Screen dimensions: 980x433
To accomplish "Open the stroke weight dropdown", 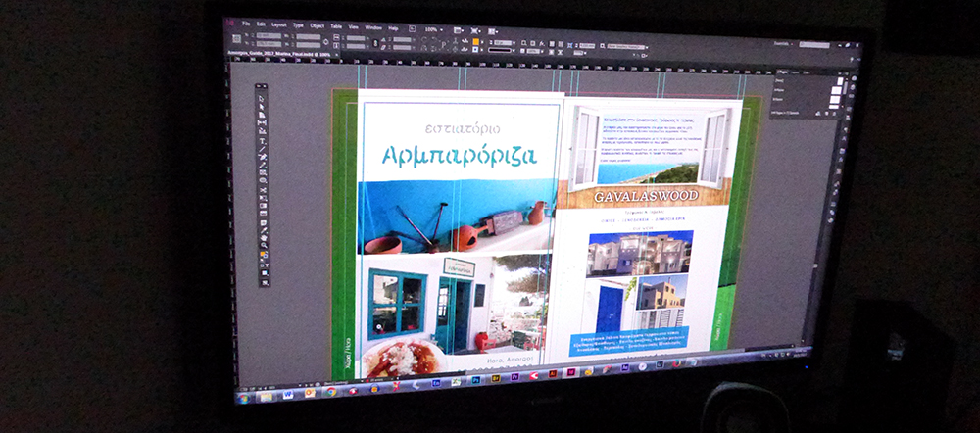I will (x=514, y=43).
